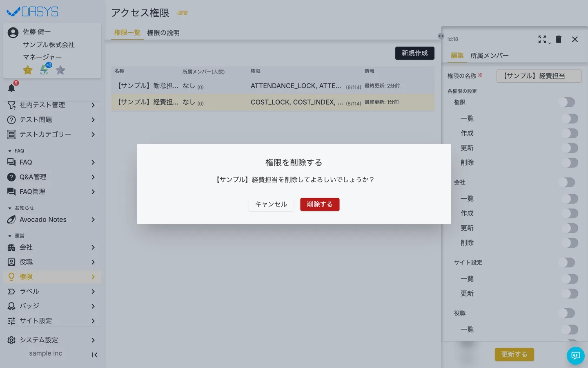
Task: Click the OASYS logo
Action: 33,12
